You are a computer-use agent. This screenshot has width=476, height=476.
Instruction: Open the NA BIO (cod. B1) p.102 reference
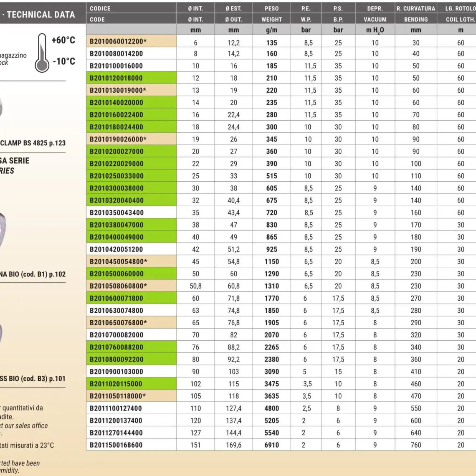[x=33, y=274]
